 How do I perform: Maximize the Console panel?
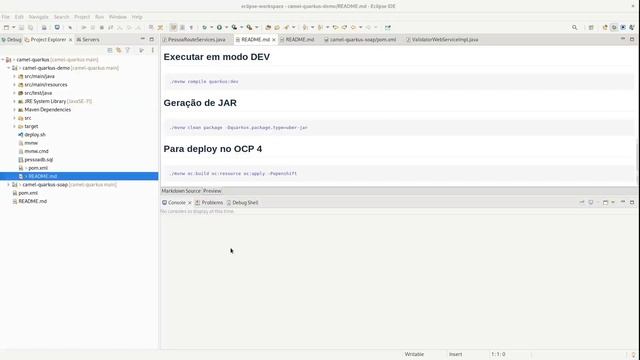(632, 202)
